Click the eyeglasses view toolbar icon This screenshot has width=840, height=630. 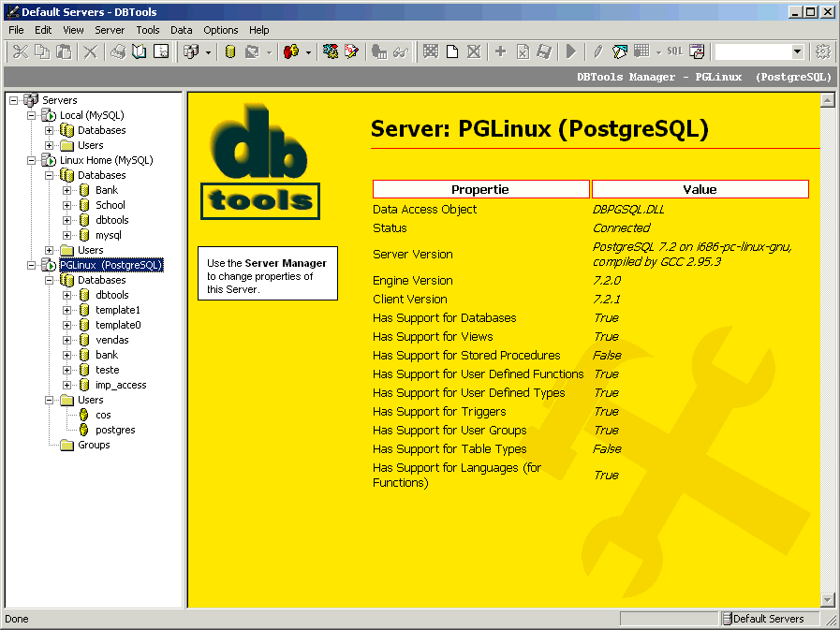pos(401,51)
